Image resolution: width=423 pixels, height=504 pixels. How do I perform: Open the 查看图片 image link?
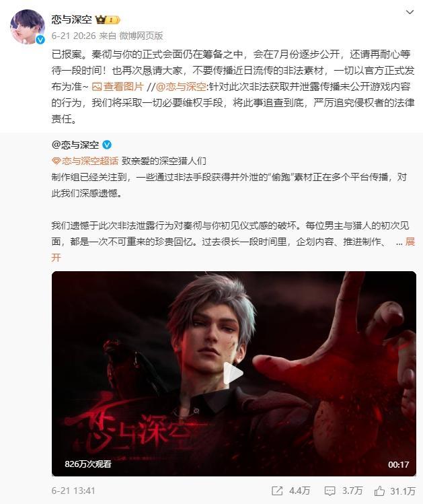coord(123,86)
